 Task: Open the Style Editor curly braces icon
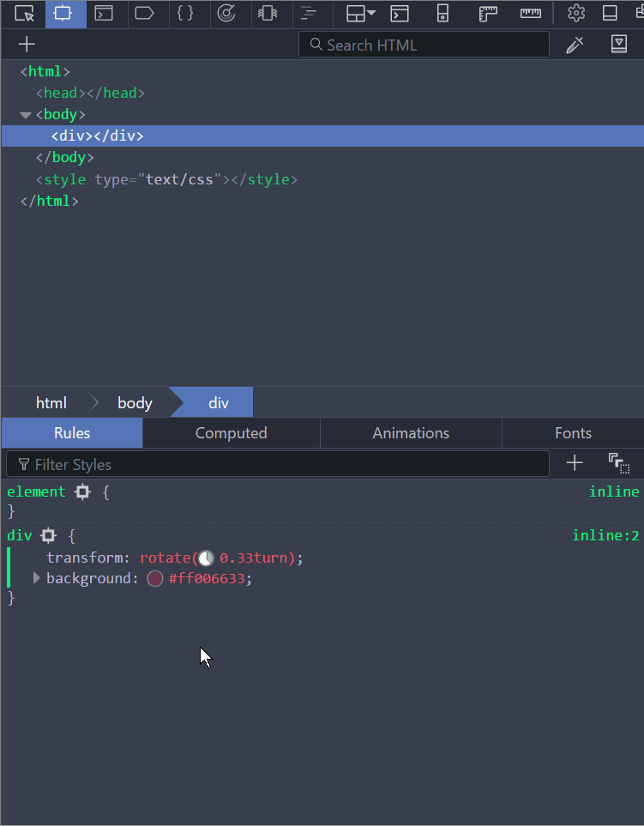185,14
